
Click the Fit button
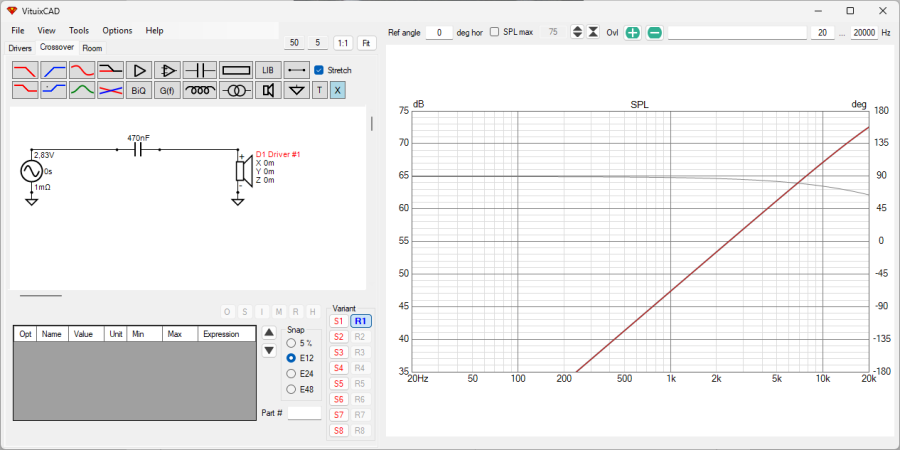367,42
